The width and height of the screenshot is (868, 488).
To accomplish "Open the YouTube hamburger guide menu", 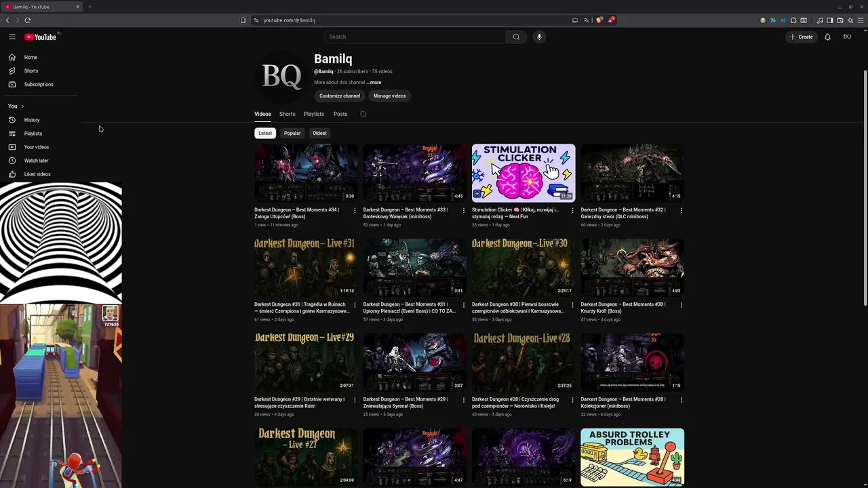I will pos(12,37).
